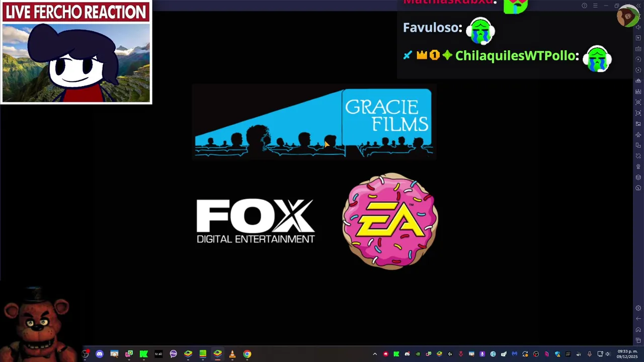The image size is (644, 362).
Task: Toggle cursor lock in BlueStacks sidebar
Action: (x=638, y=38)
